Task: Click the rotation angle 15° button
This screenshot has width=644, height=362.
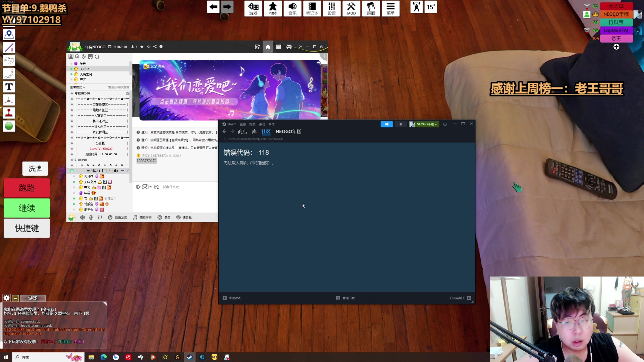Action: point(431,7)
